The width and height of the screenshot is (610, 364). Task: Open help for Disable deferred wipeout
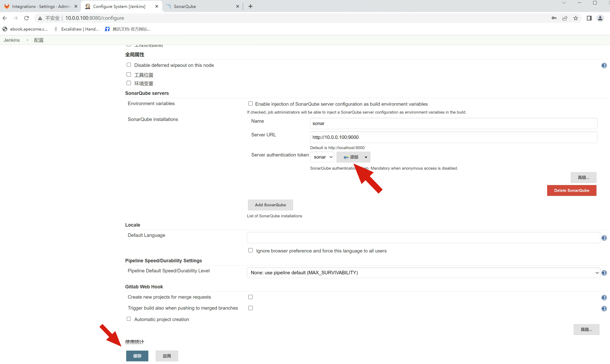click(604, 65)
